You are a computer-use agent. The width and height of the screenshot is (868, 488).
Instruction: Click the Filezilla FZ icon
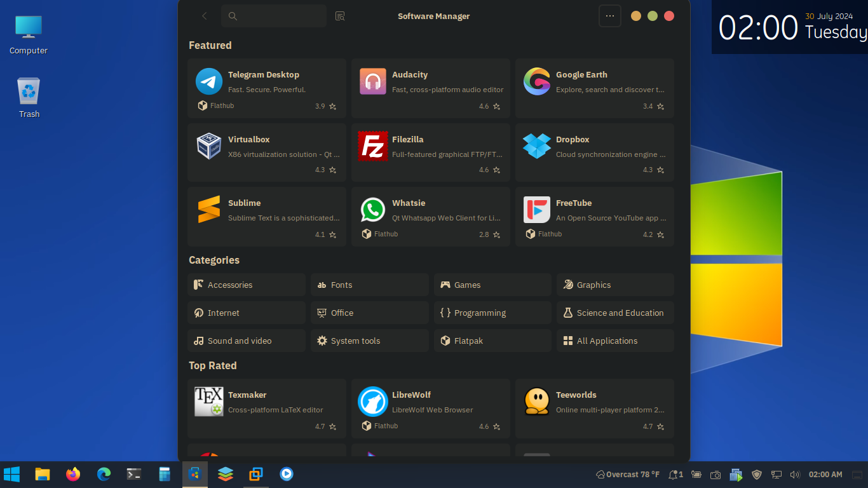[x=372, y=146]
